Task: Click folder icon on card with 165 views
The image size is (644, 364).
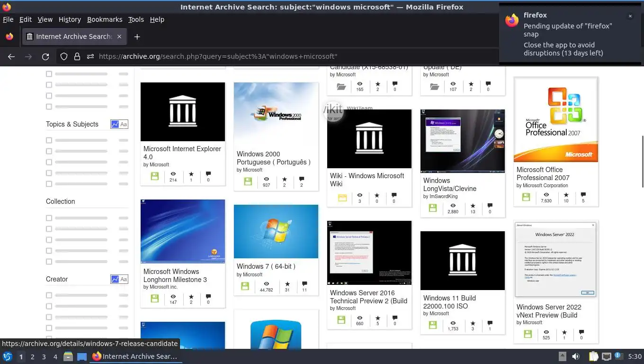Action: 341,86
